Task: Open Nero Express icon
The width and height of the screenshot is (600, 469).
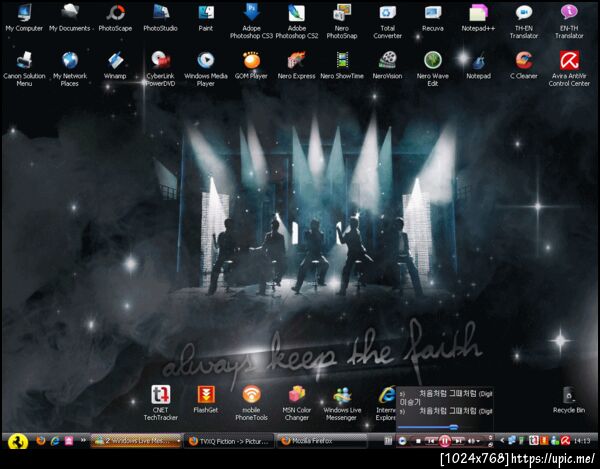Action: click(297, 65)
